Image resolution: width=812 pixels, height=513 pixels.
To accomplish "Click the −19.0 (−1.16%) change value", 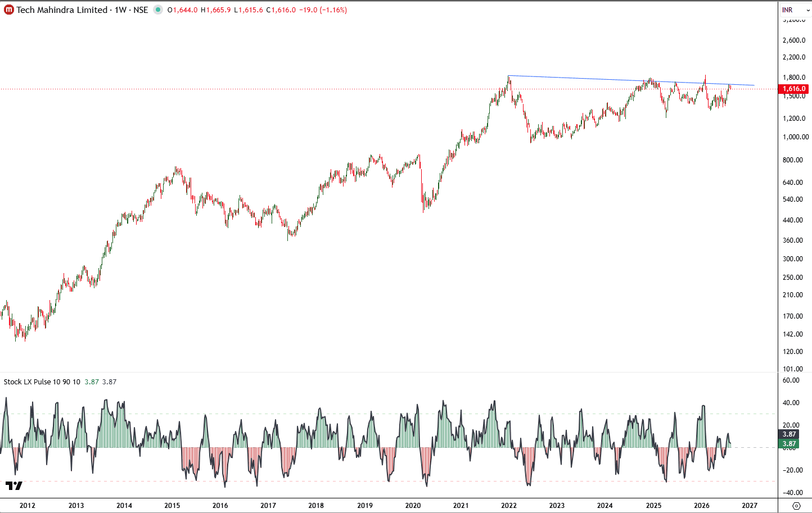I will [x=323, y=10].
